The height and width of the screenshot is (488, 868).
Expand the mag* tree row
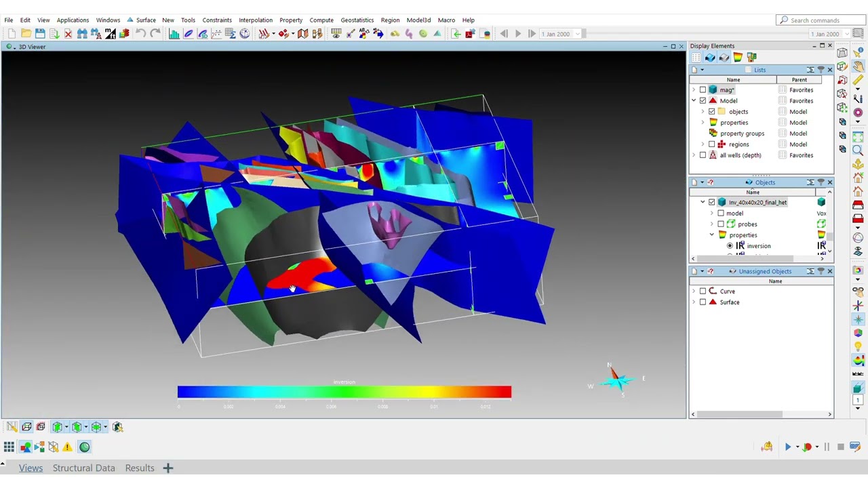[694, 90]
